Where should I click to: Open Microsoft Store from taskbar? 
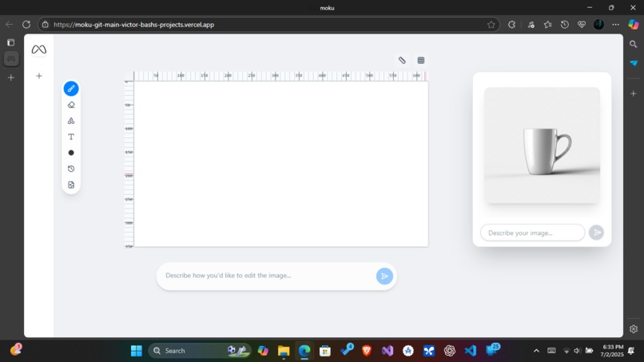click(325, 351)
